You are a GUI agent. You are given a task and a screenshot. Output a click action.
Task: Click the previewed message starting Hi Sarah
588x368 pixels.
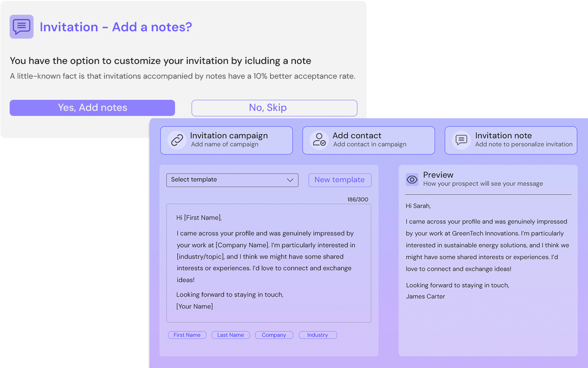point(487,251)
